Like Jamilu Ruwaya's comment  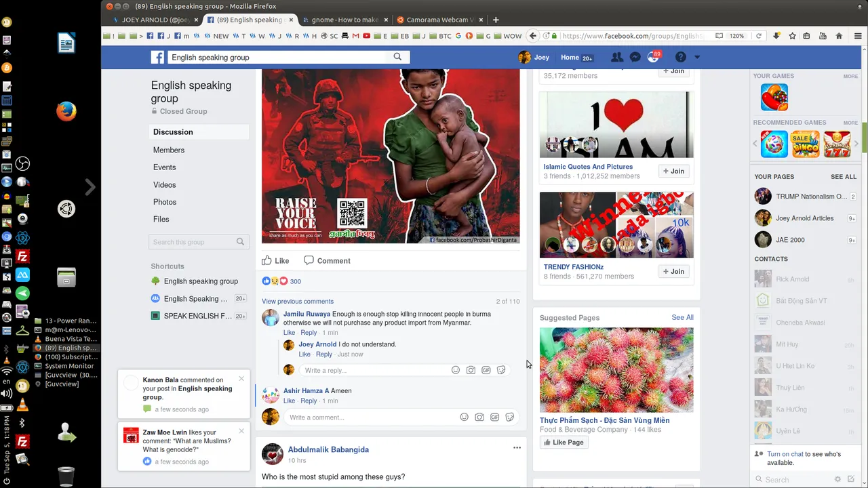point(289,333)
